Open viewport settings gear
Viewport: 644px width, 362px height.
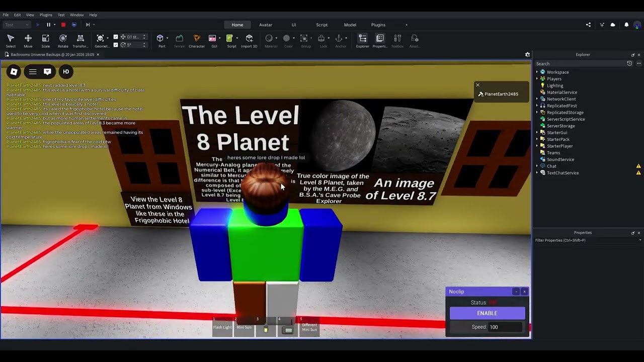coord(527,54)
